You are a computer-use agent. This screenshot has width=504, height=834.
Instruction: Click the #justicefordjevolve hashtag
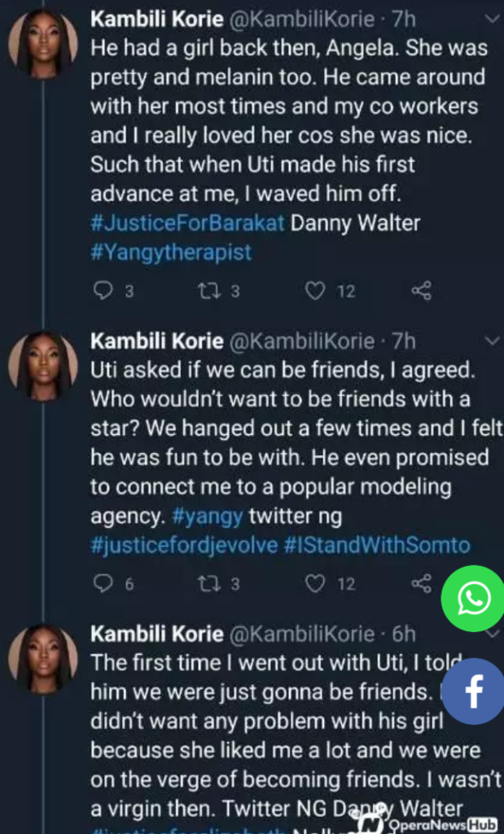tap(184, 545)
